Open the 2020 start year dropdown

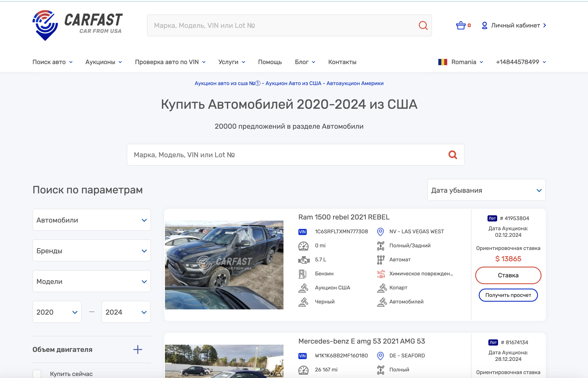[57, 312]
